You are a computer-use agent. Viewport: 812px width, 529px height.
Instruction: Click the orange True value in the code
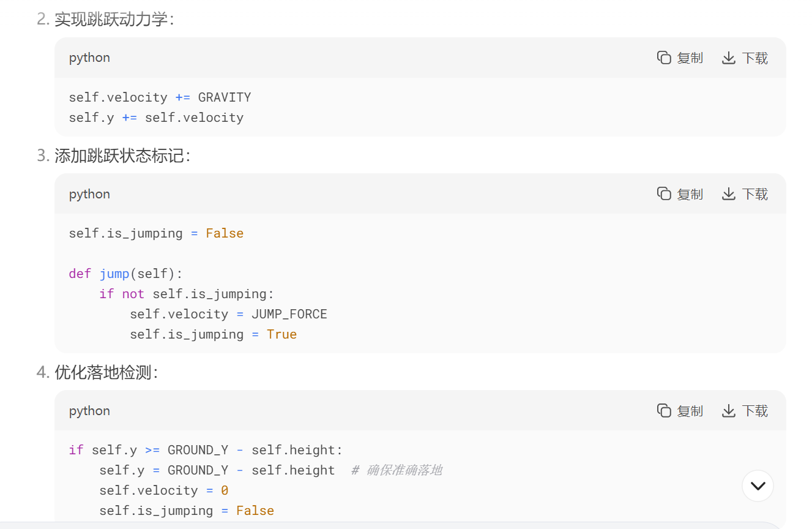point(281,334)
